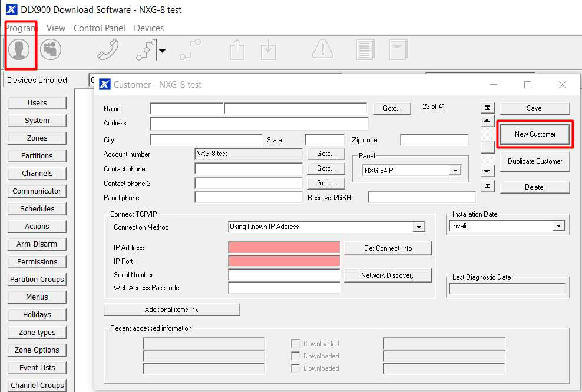Click the lined document log toolbar icon
Screen dimensions: 582x392
(x=365, y=49)
